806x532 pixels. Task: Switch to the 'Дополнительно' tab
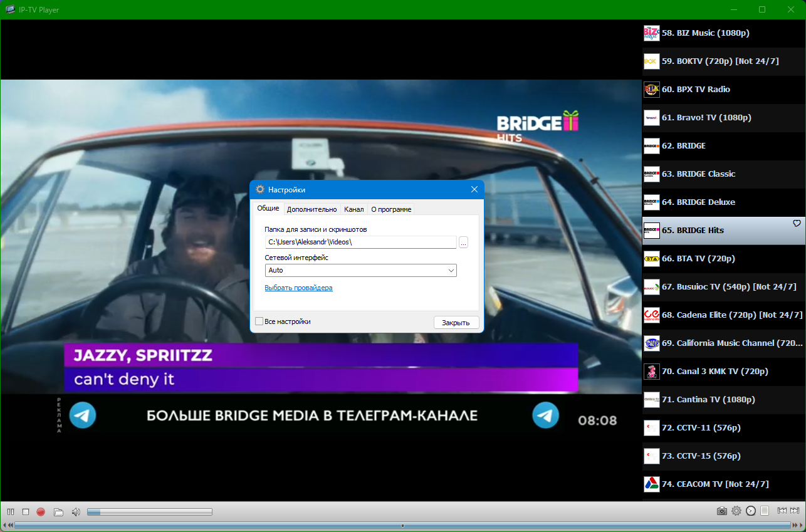(311, 209)
